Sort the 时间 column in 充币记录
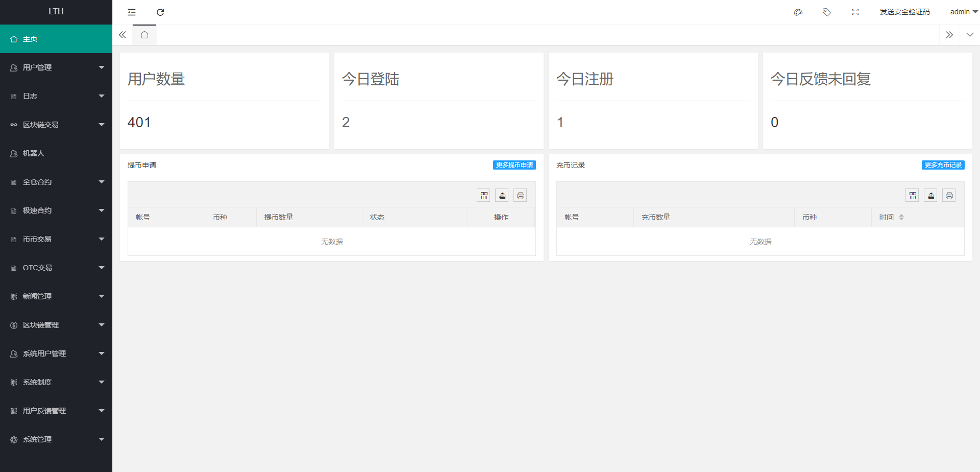The image size is (980, 472). [x=901, y=217]
